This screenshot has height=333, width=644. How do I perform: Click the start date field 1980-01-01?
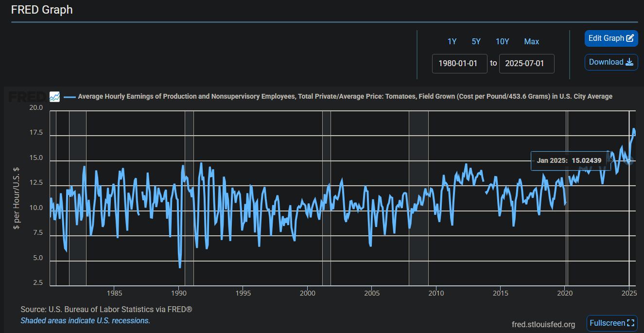[459, 64]
